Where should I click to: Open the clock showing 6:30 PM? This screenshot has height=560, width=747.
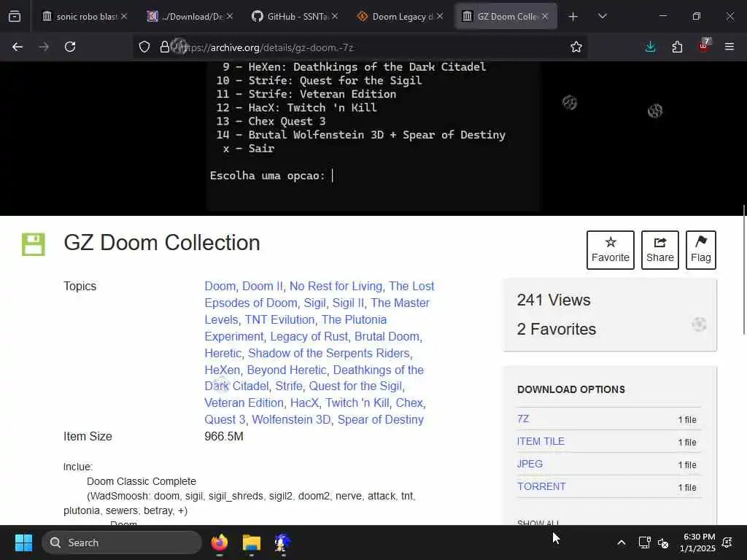tap(697, 542)
